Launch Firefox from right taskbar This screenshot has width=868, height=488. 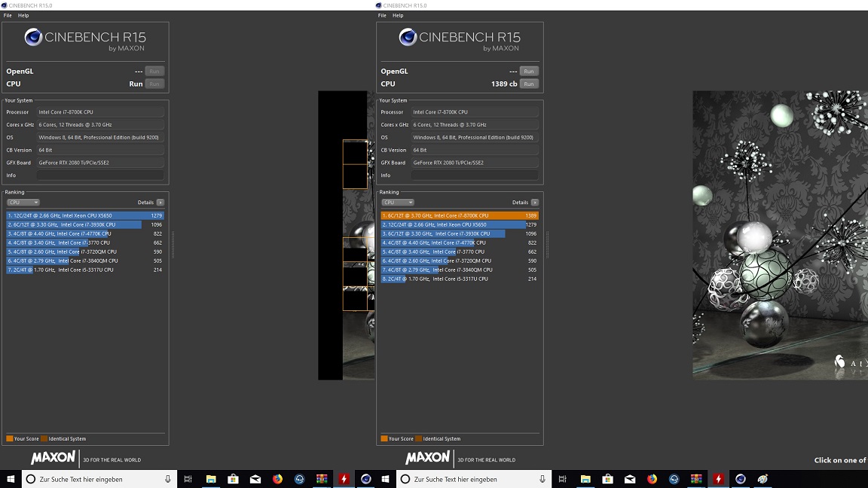652,479
